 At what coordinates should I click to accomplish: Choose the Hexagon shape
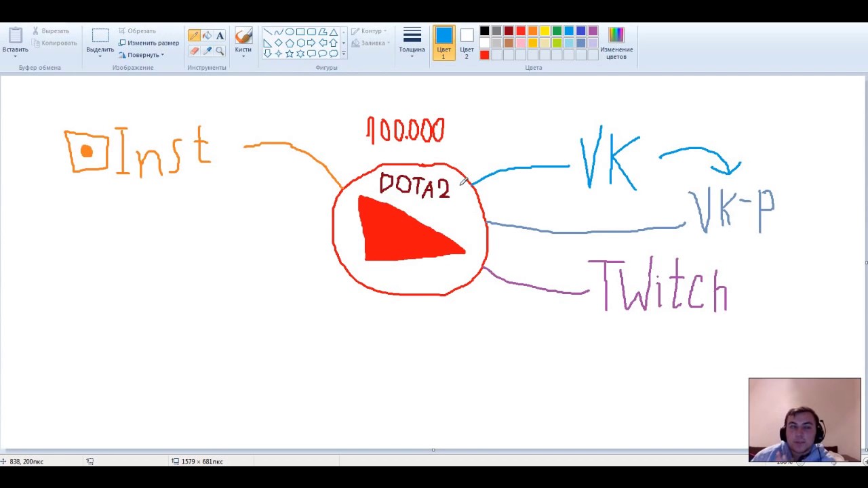(300, 43)
